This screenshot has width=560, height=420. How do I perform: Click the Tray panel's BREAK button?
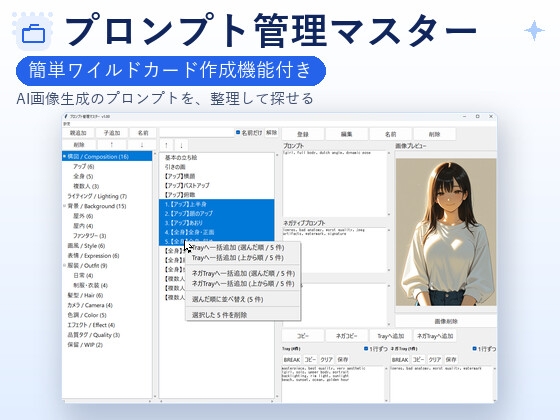pyautogui.click(x=291, y=360)
